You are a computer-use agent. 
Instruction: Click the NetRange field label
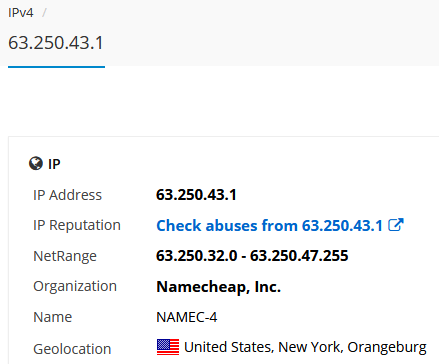point(65,256)
